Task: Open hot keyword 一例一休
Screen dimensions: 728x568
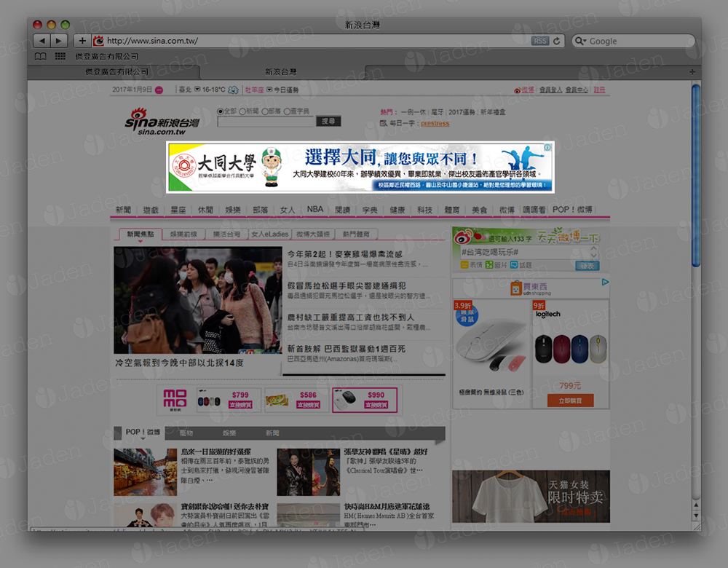Action: [x=414, y=112]
